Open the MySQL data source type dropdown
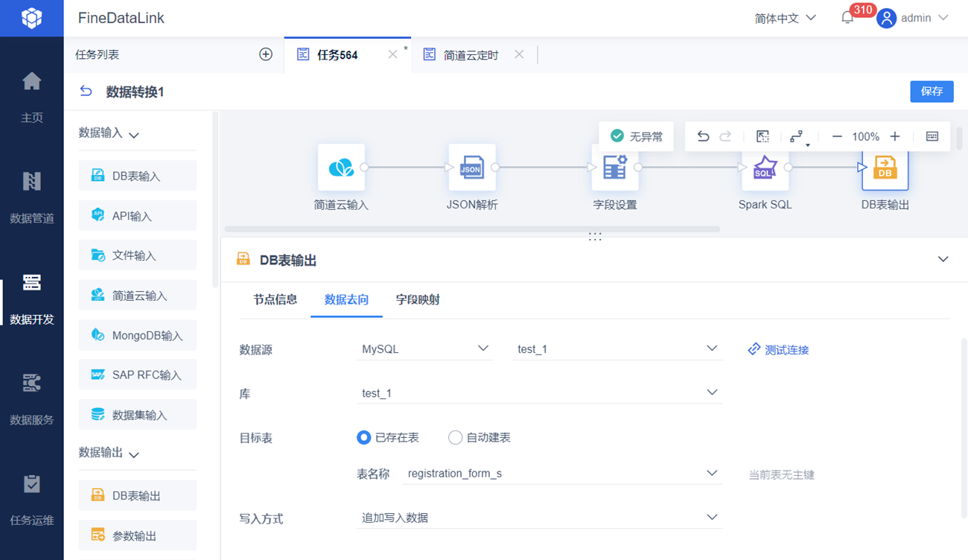968x560 pixels. click(425, 349)
